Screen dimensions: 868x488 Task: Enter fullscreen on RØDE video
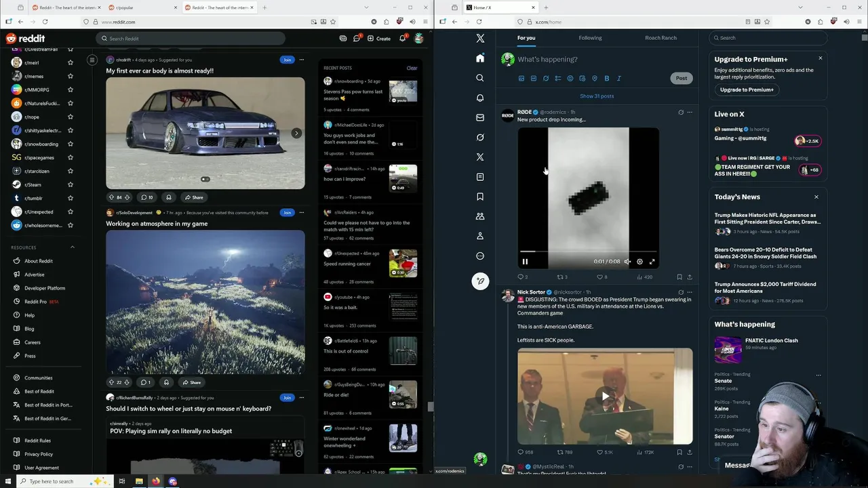coord(652,262)
